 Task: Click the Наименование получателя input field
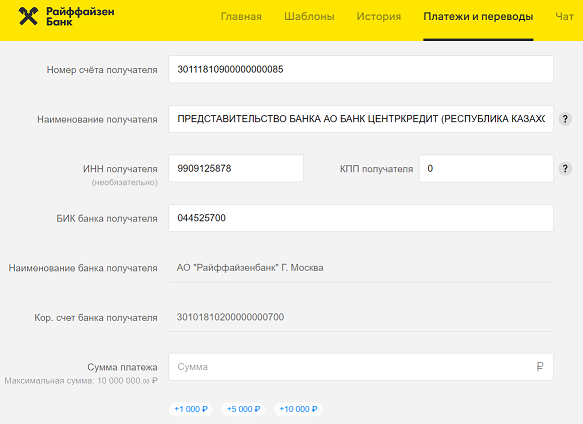pos(361,119)
